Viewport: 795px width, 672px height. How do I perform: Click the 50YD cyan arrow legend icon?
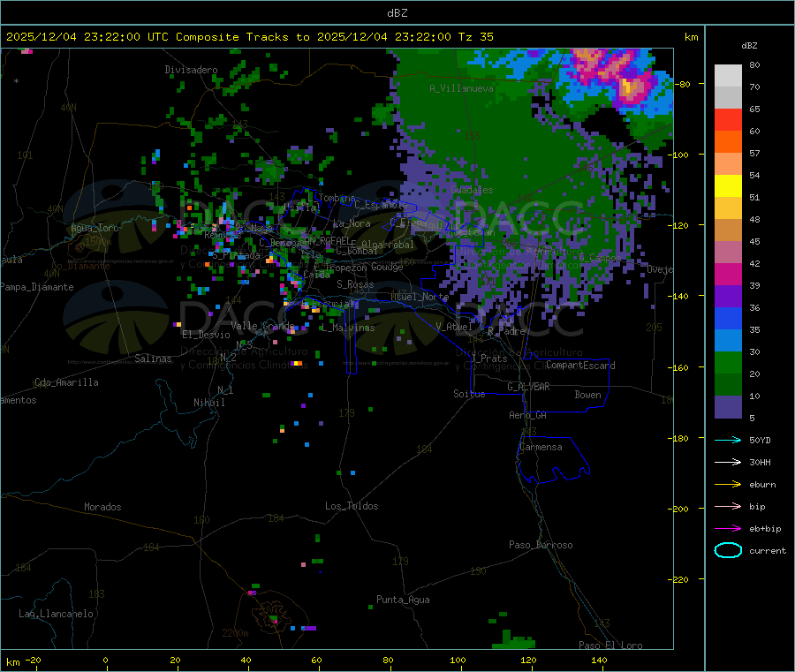(728, 440)
